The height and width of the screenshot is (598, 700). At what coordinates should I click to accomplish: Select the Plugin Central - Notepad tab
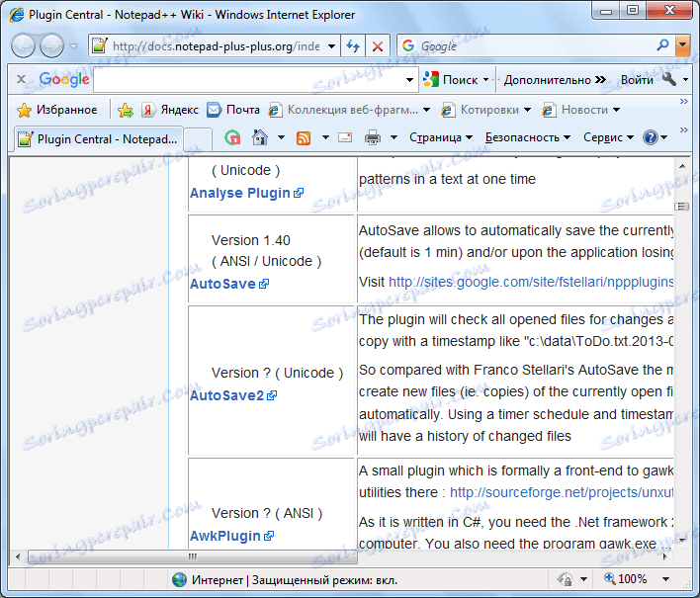coord(98,139)
